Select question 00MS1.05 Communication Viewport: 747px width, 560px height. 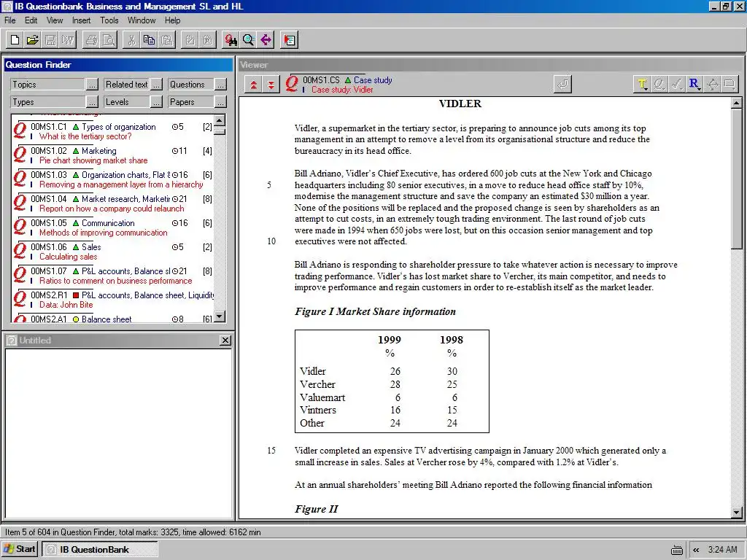[x=113, y=227]
